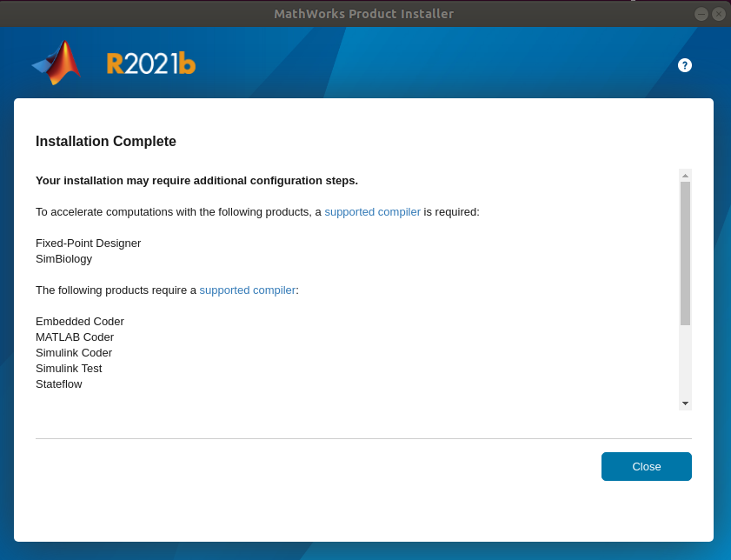Open supported compiler link after 'products require a'
Screen dimensions: 731x560
(x=247, y=290)
